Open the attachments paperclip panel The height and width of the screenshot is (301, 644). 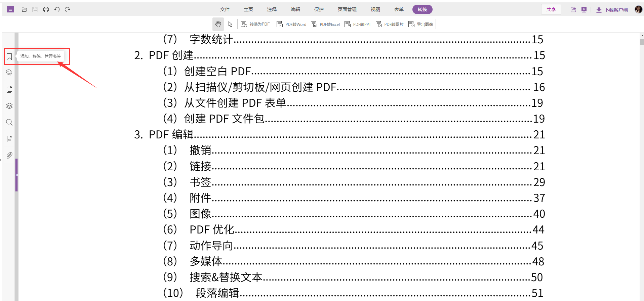(x=9, y=155)
